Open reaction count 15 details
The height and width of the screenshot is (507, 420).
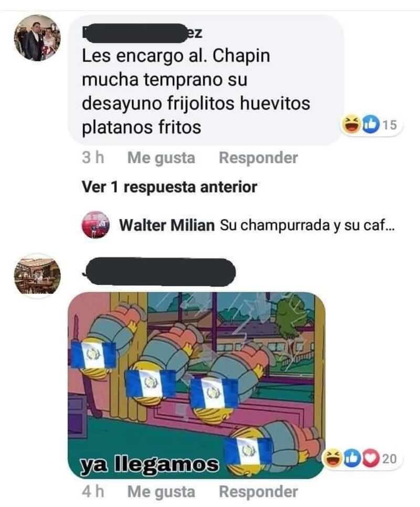[x=390, y=125]
